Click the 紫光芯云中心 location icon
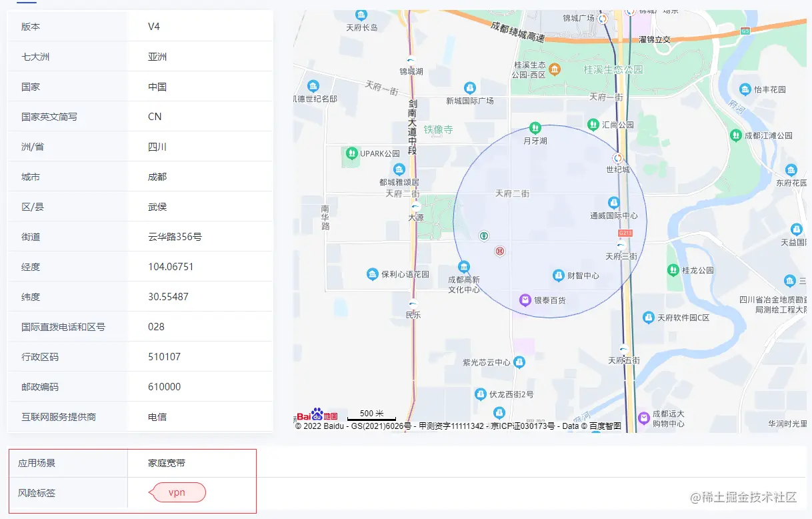 (x=520, y=364)
